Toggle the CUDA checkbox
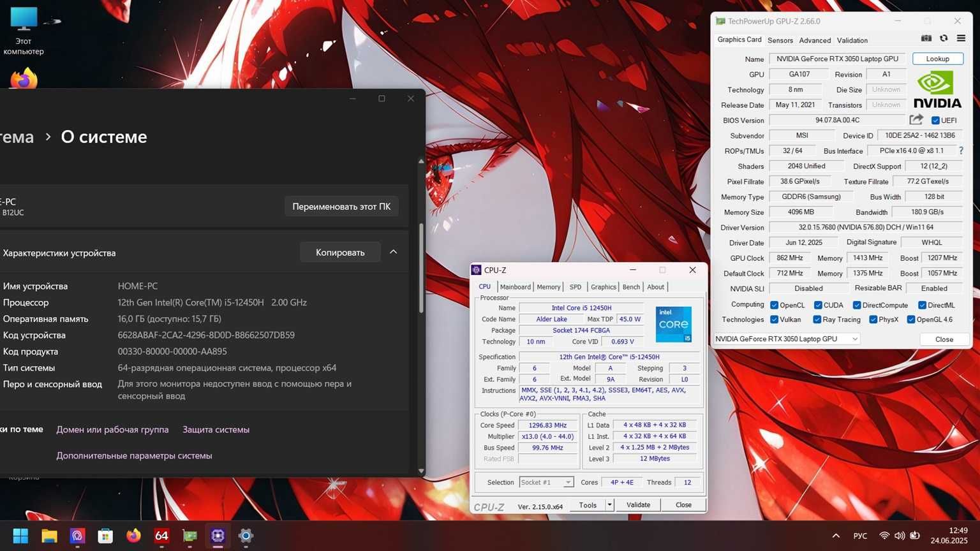The width and height of the screenshot is (980, 551). pos(818,305)
